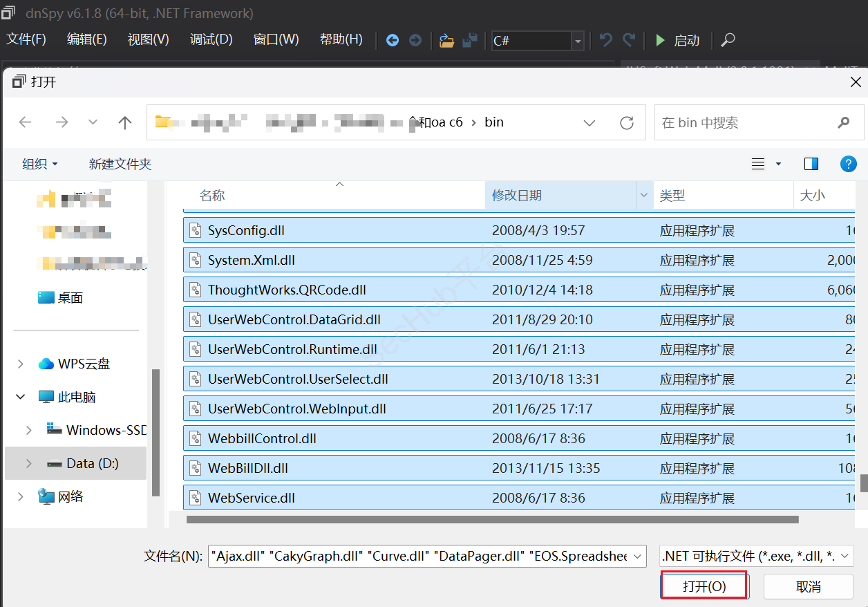Select WebBillDll.dll file
868x607 pixels.
point(518,468)
